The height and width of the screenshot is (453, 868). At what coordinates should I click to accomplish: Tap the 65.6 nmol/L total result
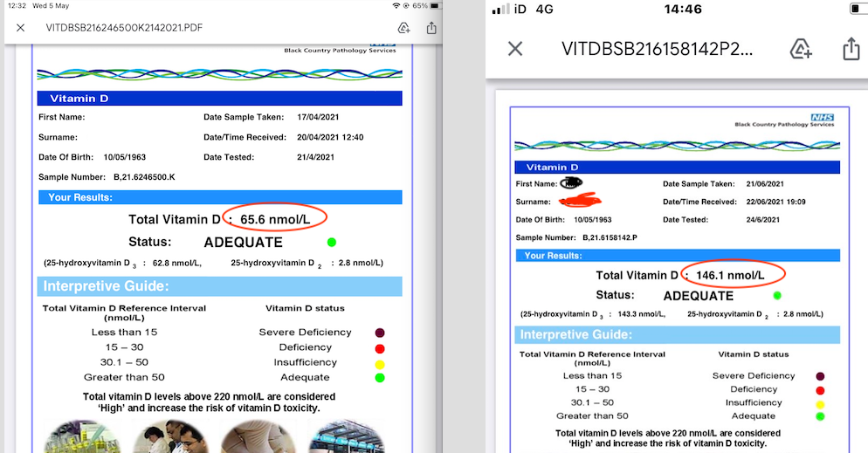(x=274, y=220)
